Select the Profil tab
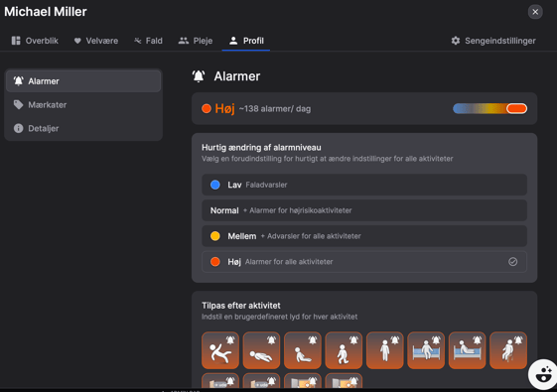The image size is (557, 392). 246,41
